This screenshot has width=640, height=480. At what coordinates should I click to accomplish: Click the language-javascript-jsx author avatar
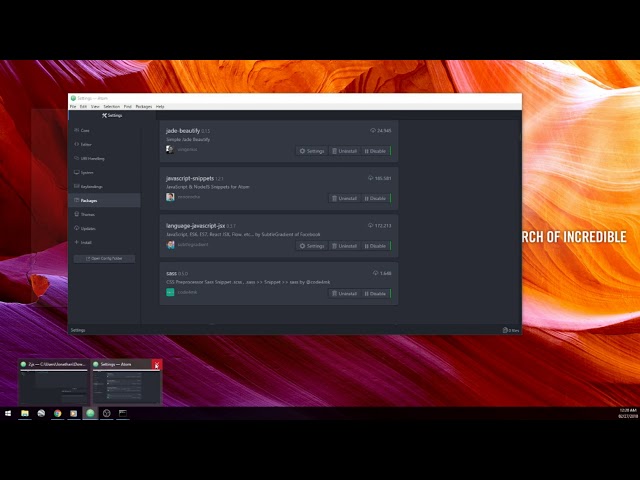(x=170, y=244)
